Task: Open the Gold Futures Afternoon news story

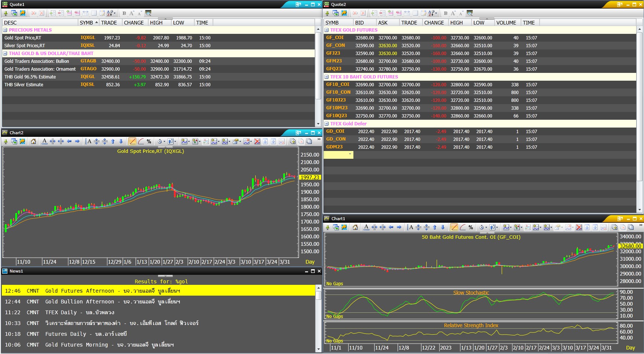Action: point(111,291)
